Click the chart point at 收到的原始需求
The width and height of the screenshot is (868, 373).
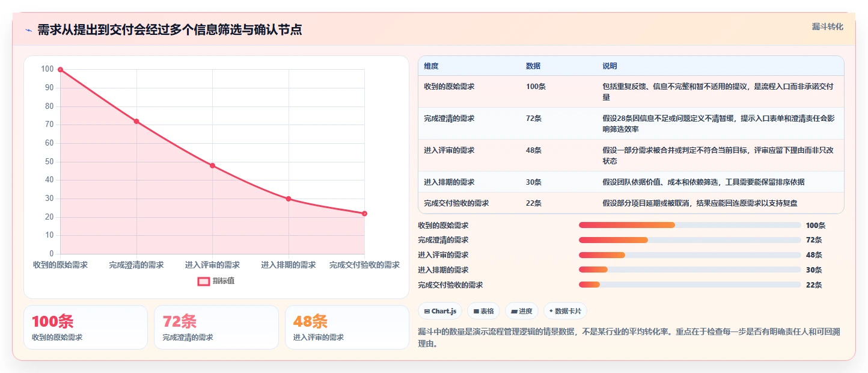pyautogui.click(x=60, y=70)
